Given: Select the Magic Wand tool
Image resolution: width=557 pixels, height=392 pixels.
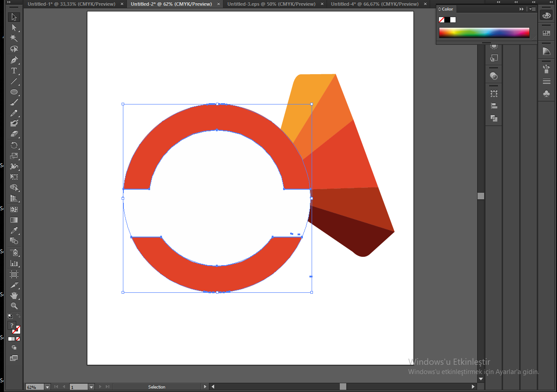Looking at the screenshot, I should (x=14, y=39).
